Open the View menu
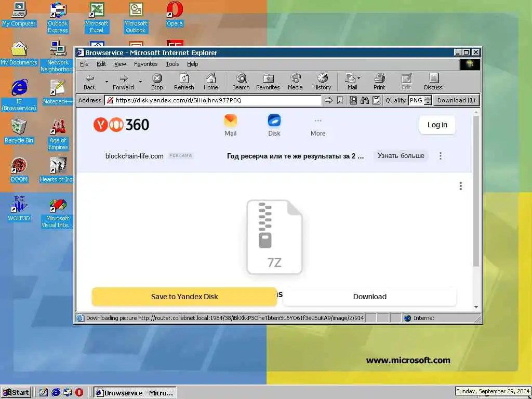Viewport: 532px width, 399px height. tap(120, 64)
